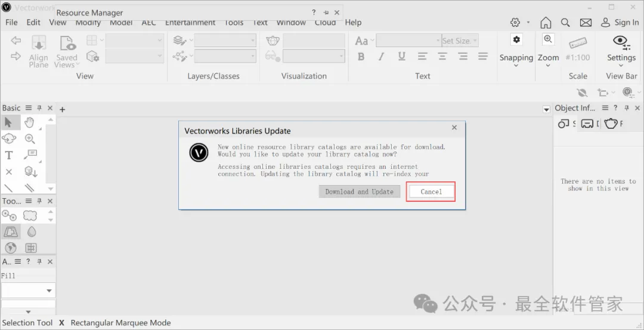Toggle pin on the Basic palette
The width and height of the screenshot is (644, 330).
(x=39, y=107)
